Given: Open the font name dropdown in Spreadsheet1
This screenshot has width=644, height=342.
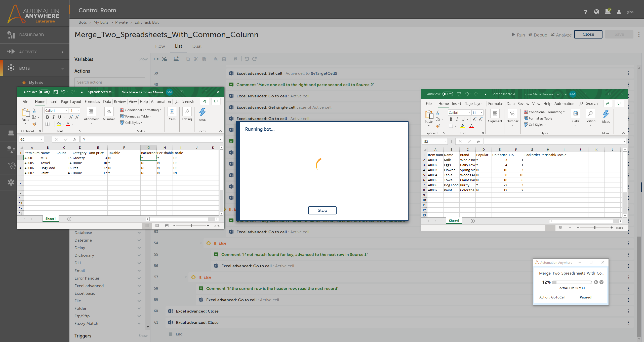Looking at the screenshot, I should click(66, 110).
